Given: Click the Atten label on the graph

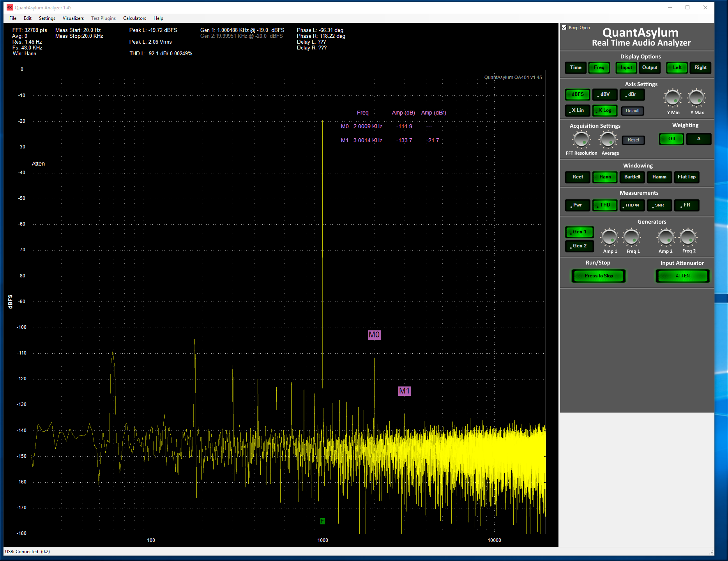Looking at the screenshot, I should tap(38, 164).
